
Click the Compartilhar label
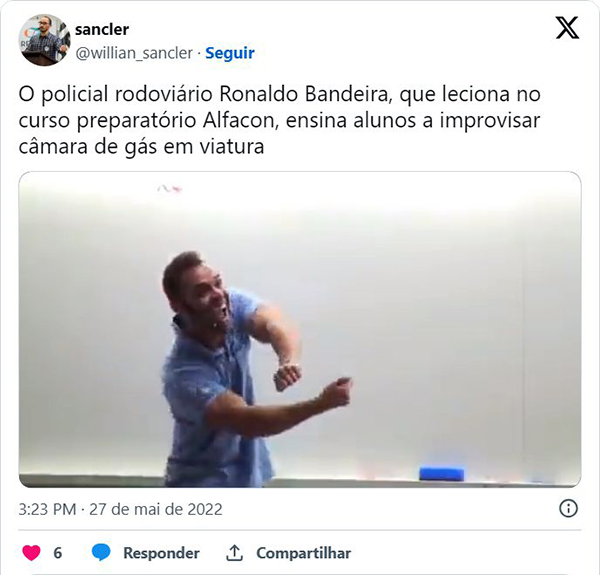tap(303, 553)
